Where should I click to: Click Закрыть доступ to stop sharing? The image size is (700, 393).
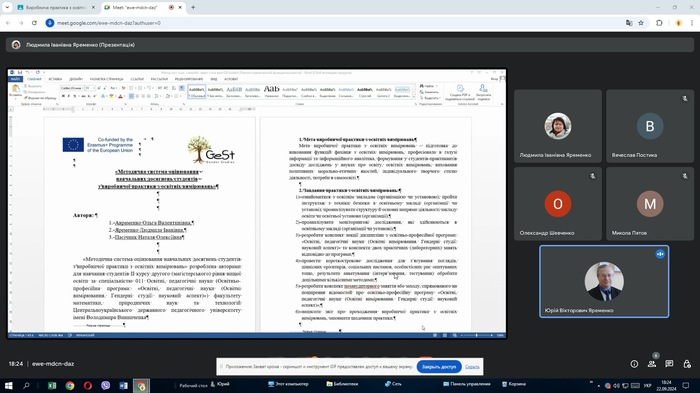tap(439, 367)
